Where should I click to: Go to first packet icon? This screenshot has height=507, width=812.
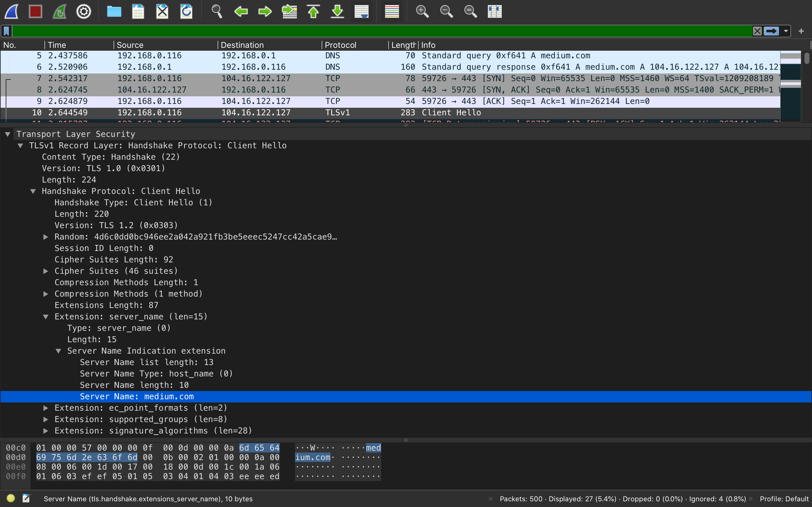(313, 12)
